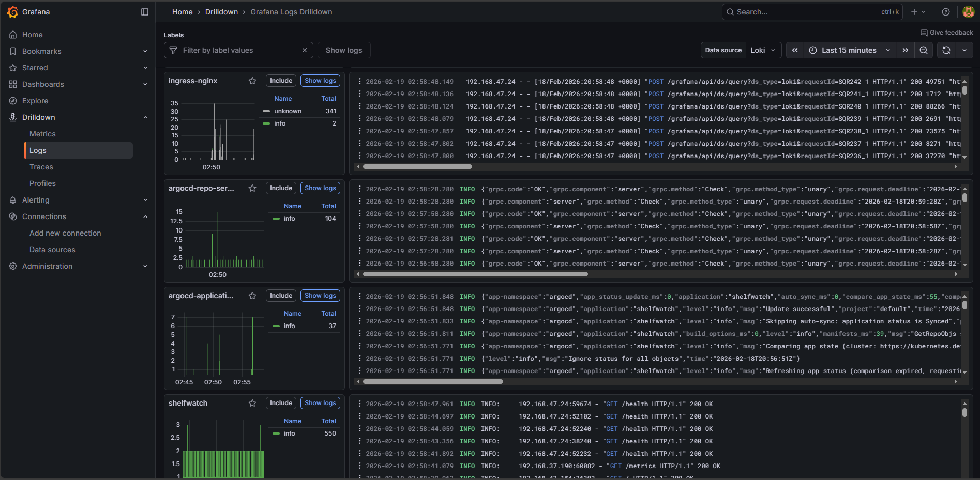Show logs for shelfwatch
The height and width of the screenshot is (480, 980).
[320, 403]
